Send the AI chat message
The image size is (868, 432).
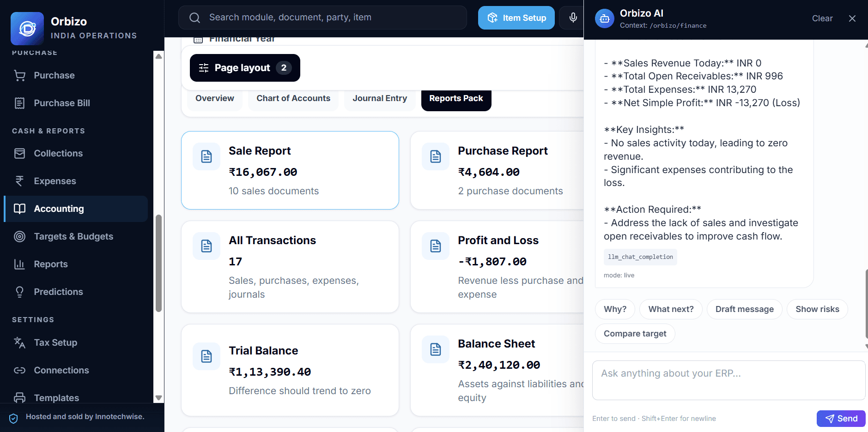click(841, 419)
